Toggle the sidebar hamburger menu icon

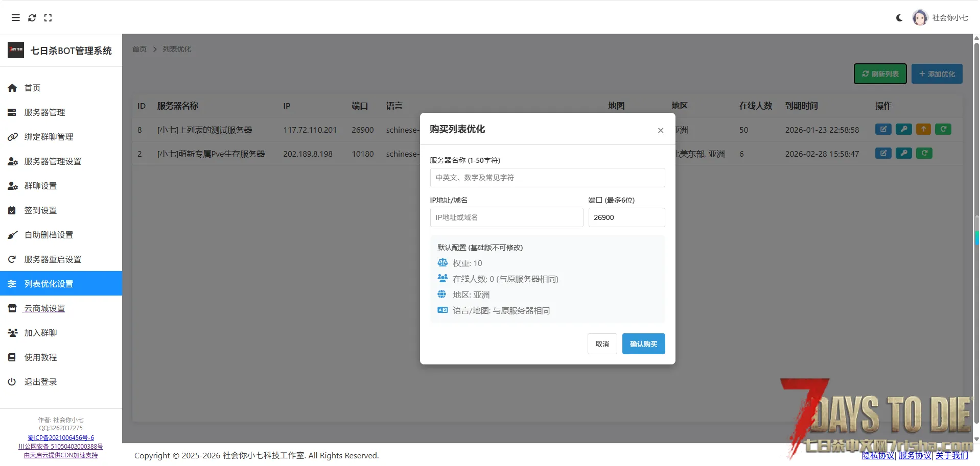point(16,18)
